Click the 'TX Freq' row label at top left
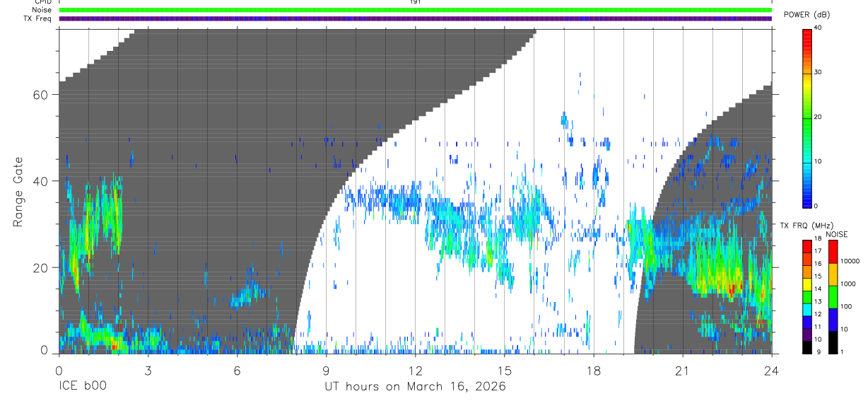Screen dimensions: 868x401 coord(38,18)
